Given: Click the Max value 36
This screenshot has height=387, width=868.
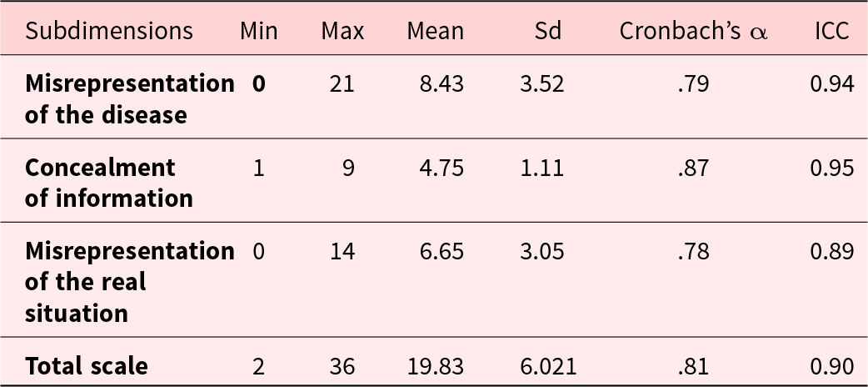Looking at the screenshot, I should point(342,365).
